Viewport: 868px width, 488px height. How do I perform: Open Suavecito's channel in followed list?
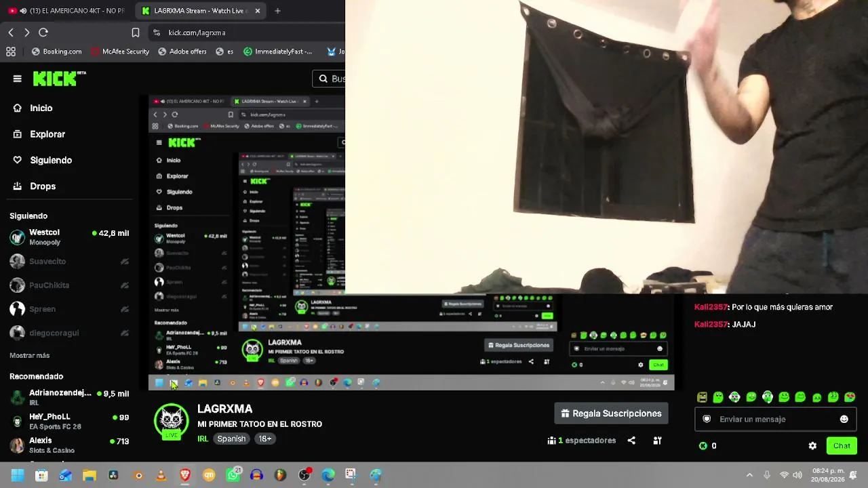(69, 262)
